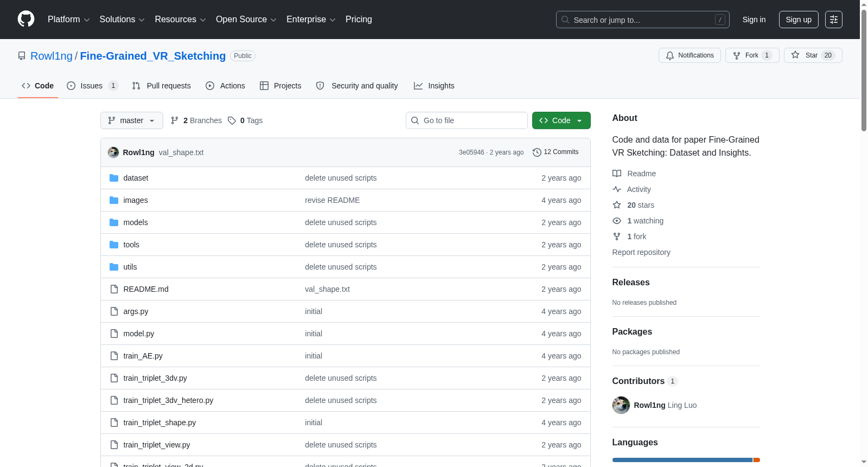The height and width of the screenshot is (467, 868).
Task: Click the folder icon for utils
Action: (114, 267)
